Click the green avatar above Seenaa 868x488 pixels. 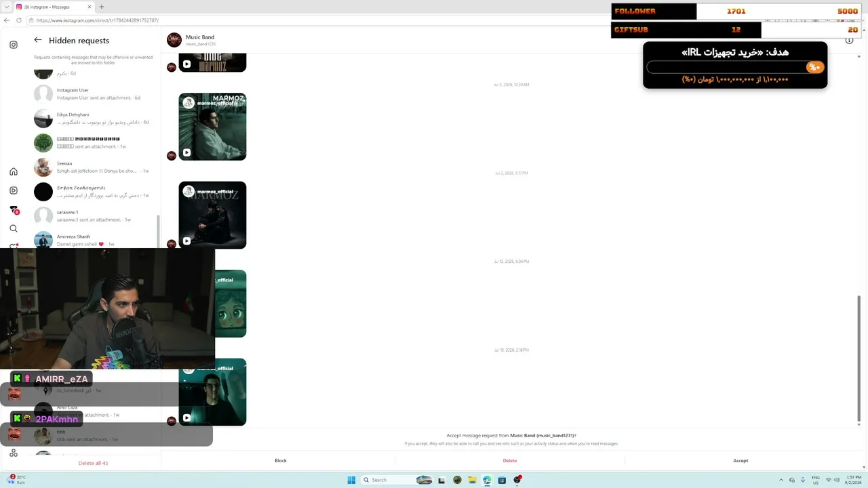pos(43,142)
